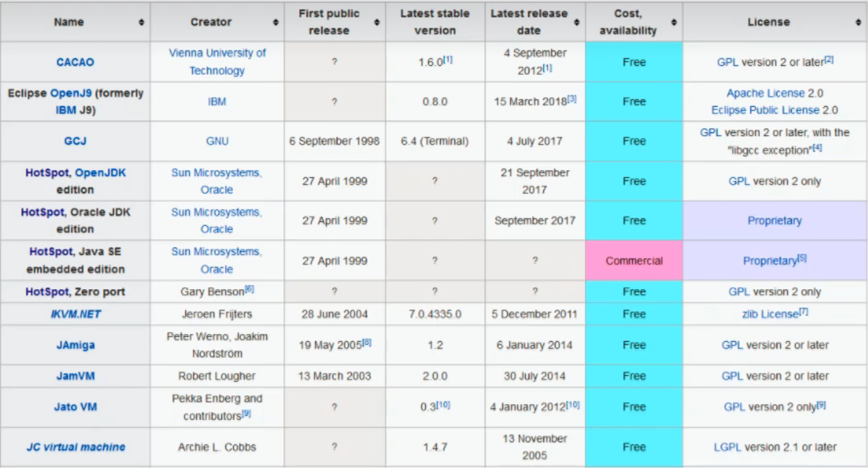Select text '0.8.0' version cell
This screenshot has height=468, width=868.
[434, 102]
